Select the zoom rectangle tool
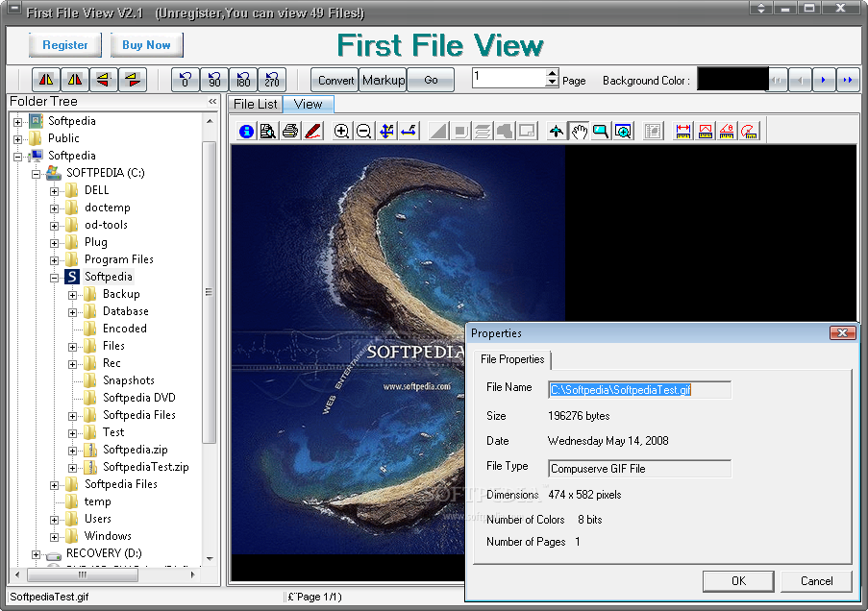 pos(601,132)
